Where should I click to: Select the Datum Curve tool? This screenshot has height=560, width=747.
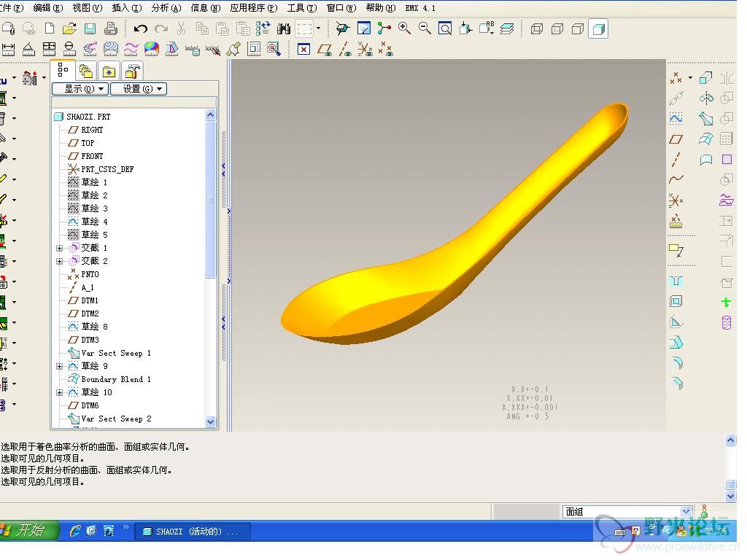pos(676,179)
